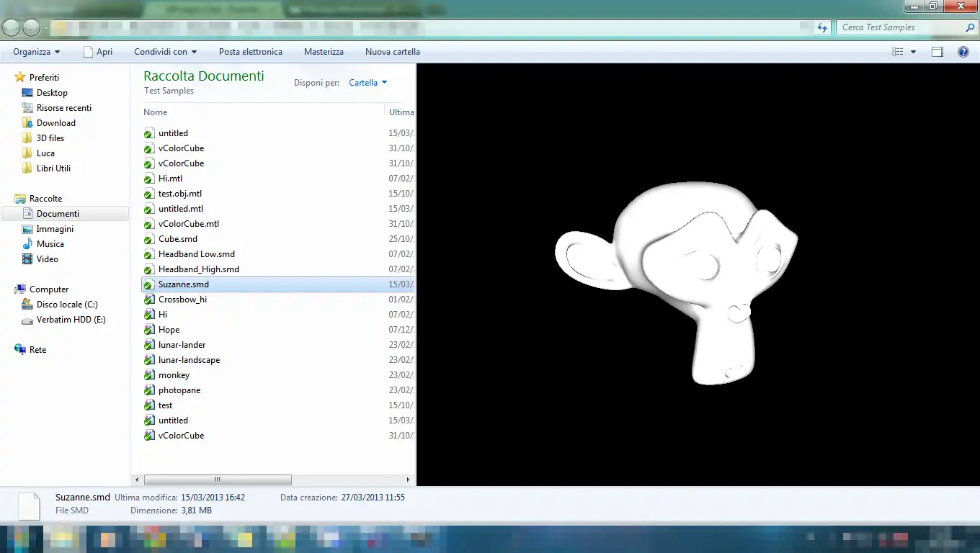Click the file icon next to monkey
The image size is (980, 553).
[149, 375]
